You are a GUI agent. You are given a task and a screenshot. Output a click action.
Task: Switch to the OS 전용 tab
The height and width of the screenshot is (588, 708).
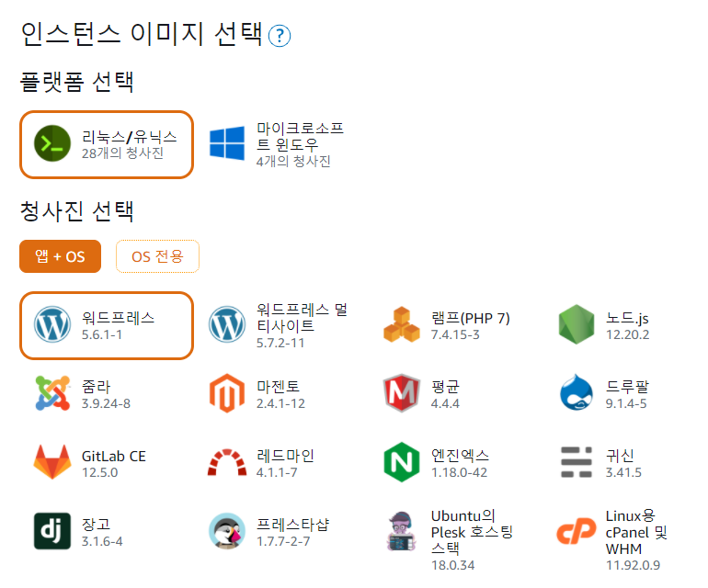(x=157, y=256)
